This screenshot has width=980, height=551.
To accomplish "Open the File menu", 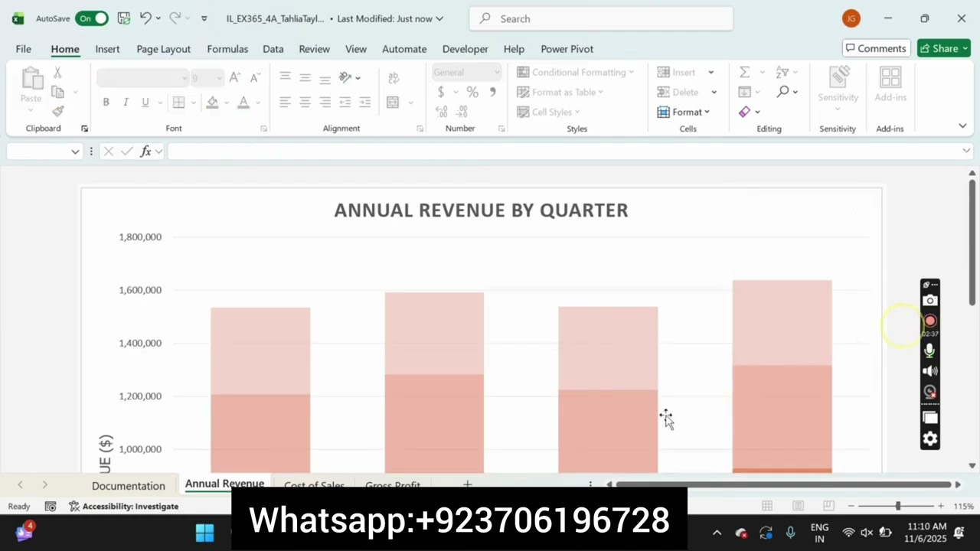I will pos(24,49).
